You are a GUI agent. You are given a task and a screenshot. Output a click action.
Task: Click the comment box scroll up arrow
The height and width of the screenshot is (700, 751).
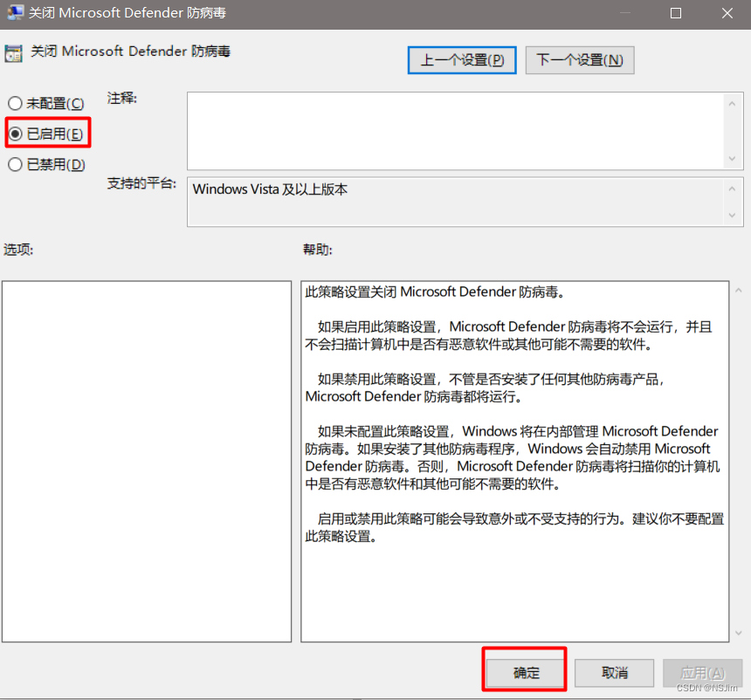pos(732,103)
